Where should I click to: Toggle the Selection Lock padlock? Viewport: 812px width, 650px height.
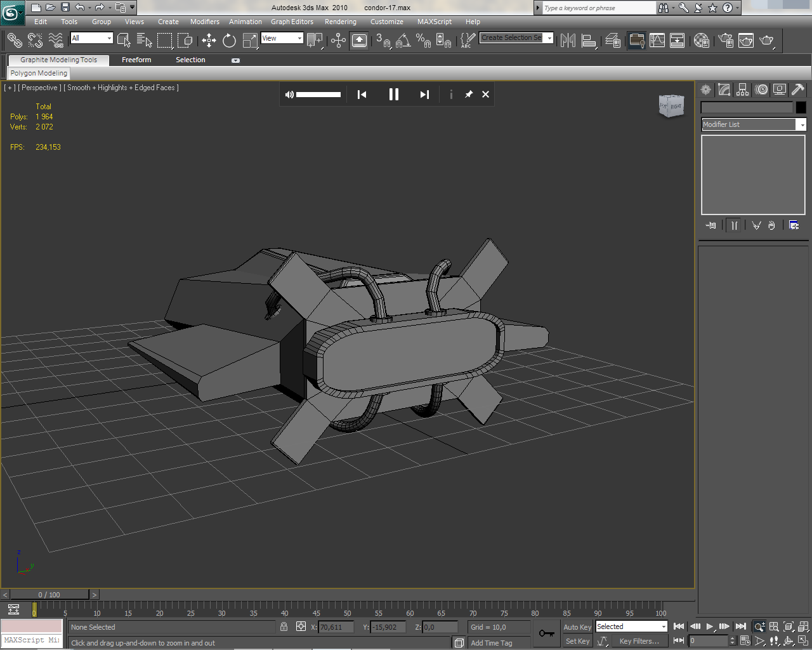tap(284, 627)
